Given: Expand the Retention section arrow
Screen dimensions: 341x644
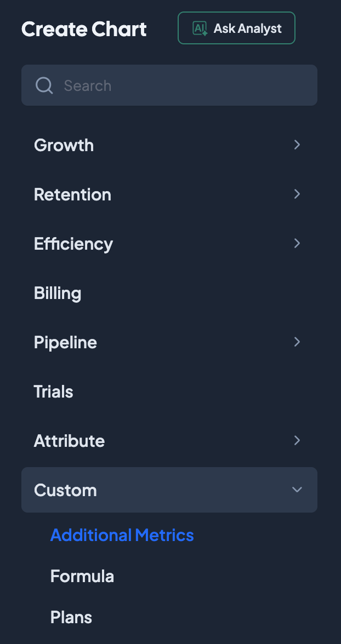Looking at the screenshot, I should click(x=297, y=194).
